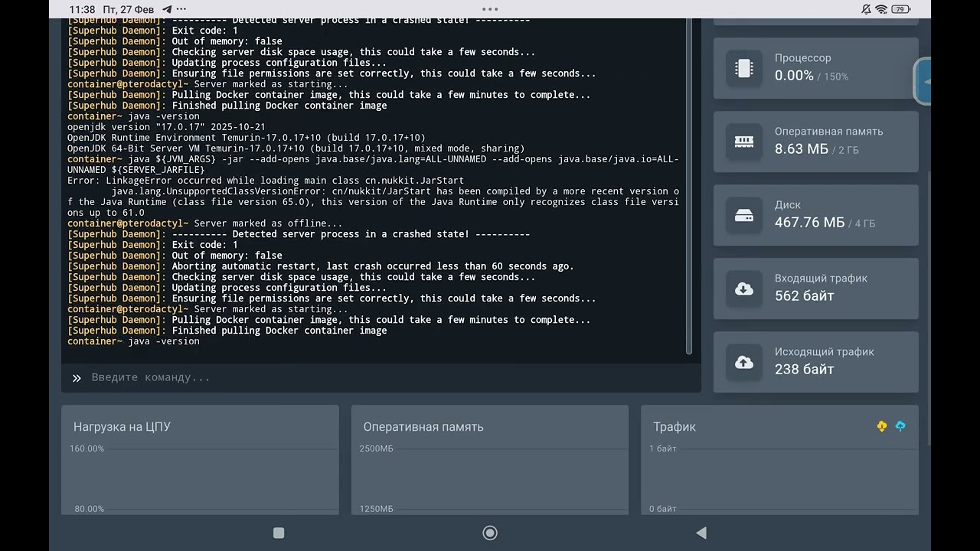
Task: Tap the 11:38 clock in status bar
Action: (x=82, y=9)
